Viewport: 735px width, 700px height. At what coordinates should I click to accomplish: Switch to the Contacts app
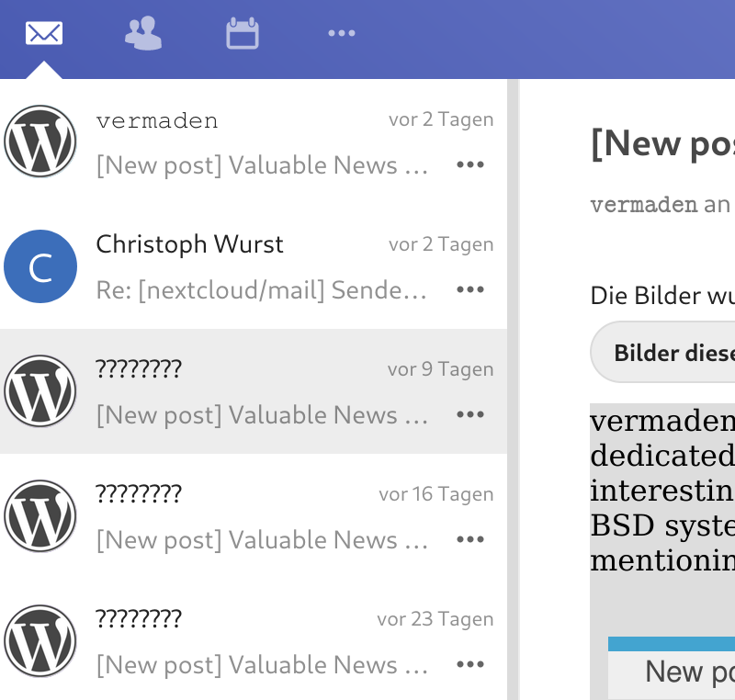pos(143,33)
